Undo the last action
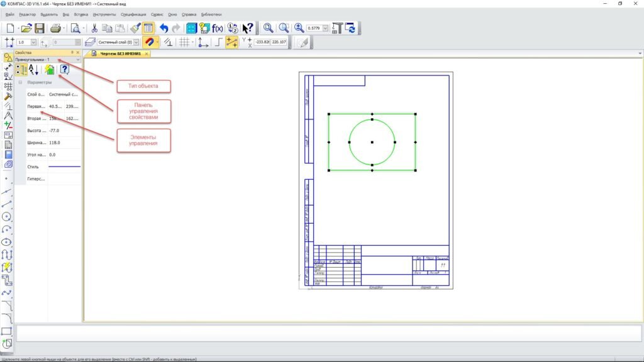This screenshot has width=644, height=362. pos(164,28)
